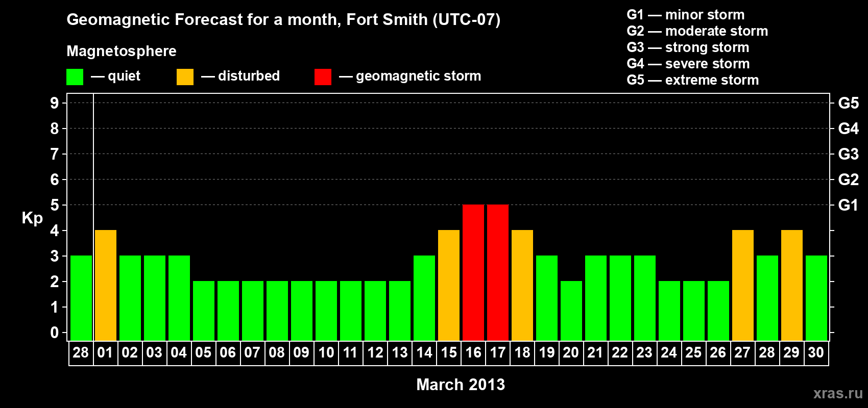The image size is (868, 408).
Task: Click the Kp value 9 on left axis
Action: (x=55, y=103)
